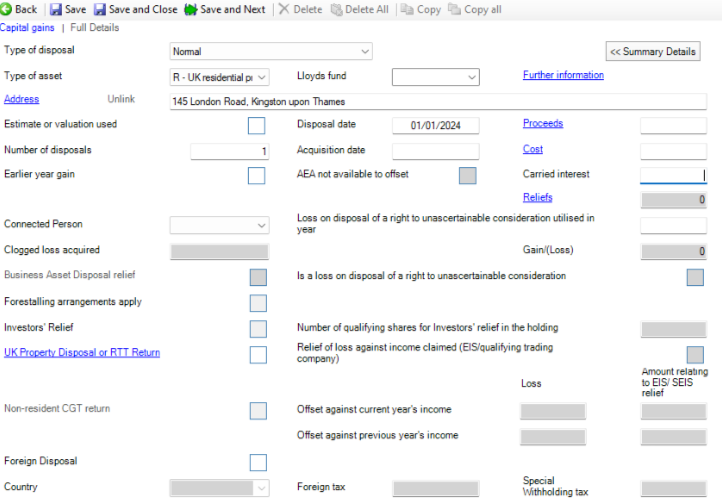Open the Cost link
722x502 pixels.
pyautogui.click(x=533, y=149)
